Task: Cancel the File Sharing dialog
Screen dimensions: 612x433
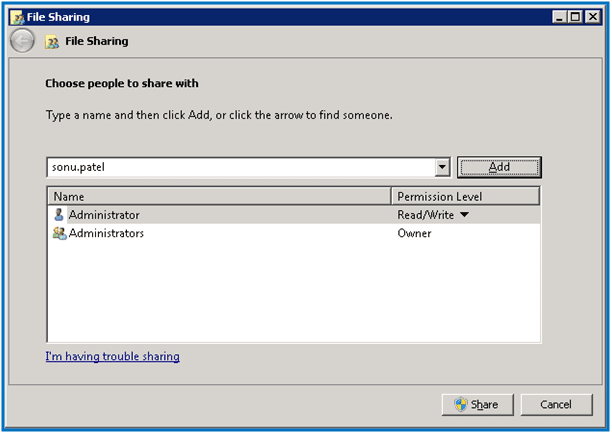Action: coord(555,404)
